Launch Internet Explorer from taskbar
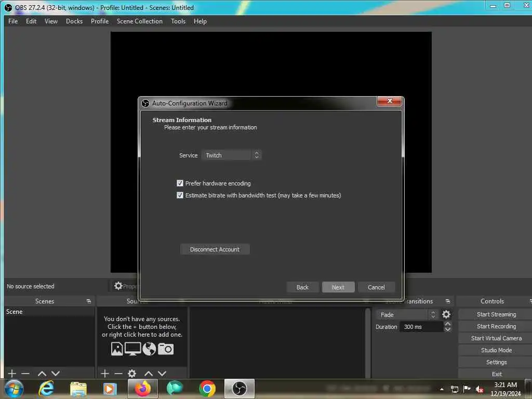 (x=46, y=389)
